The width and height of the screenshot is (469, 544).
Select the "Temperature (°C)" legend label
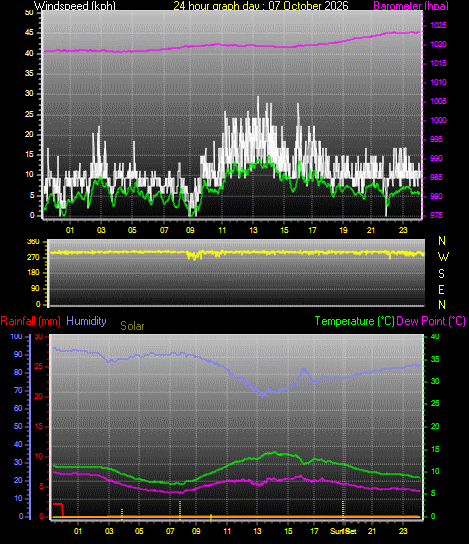[x=355, y=321]
